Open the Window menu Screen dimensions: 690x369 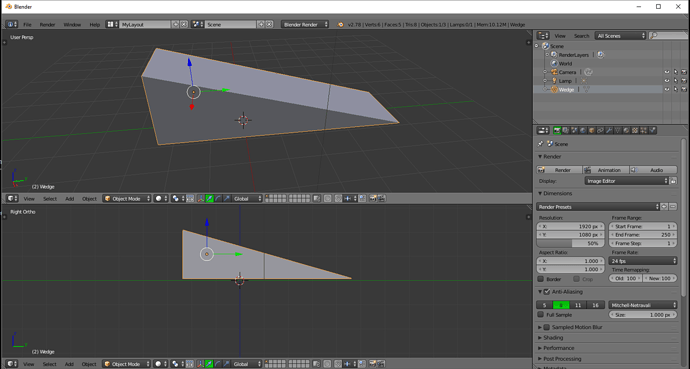pos(72,25)
